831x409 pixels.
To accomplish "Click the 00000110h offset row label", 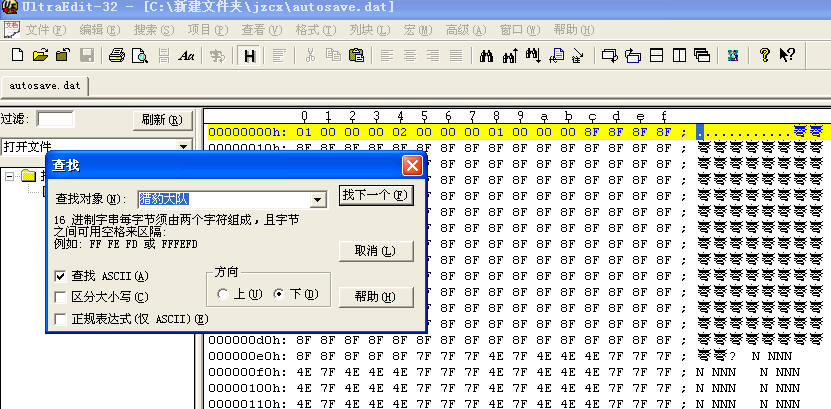I will coord(247,404).
